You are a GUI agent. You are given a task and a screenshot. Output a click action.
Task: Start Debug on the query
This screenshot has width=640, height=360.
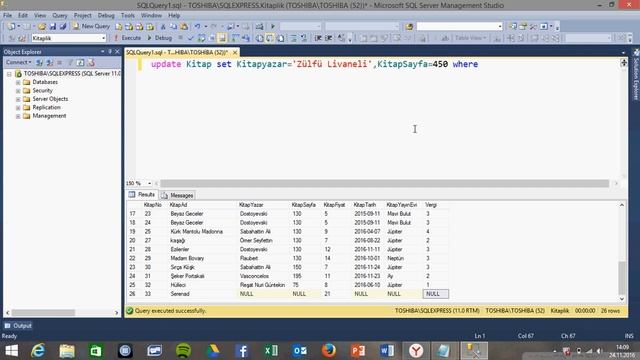pos(159,38)
